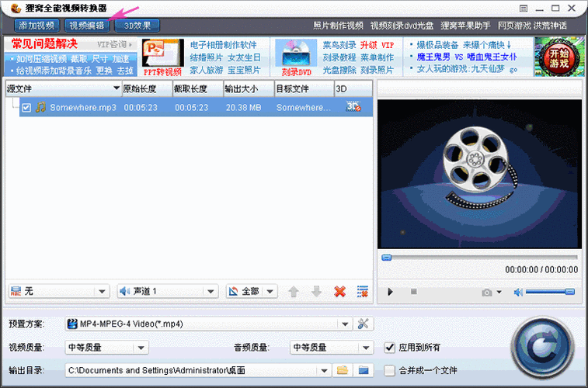Toggle the 应用到所有 checkbox

(390, 347)
